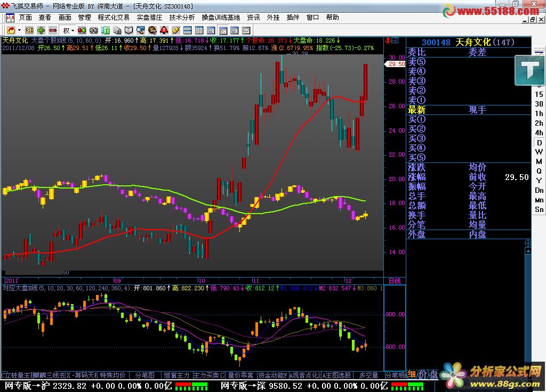
Task: Click the app icon left of 页面 menu
Action: [10, 18]
